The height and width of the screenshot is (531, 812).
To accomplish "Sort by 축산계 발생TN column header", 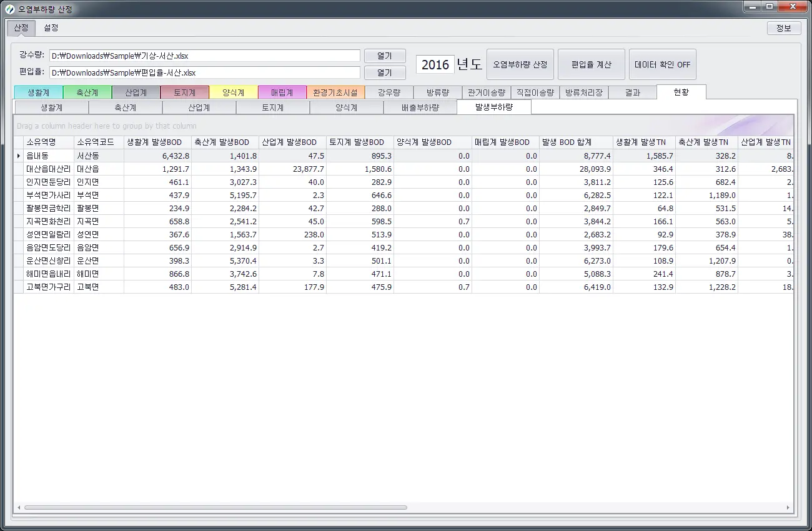I will tap(706, 142).
